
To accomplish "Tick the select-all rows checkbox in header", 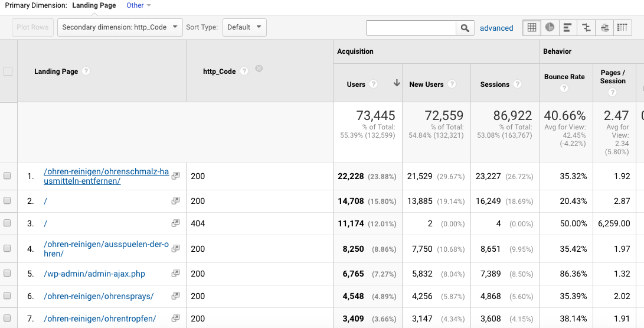I will 8,72.
